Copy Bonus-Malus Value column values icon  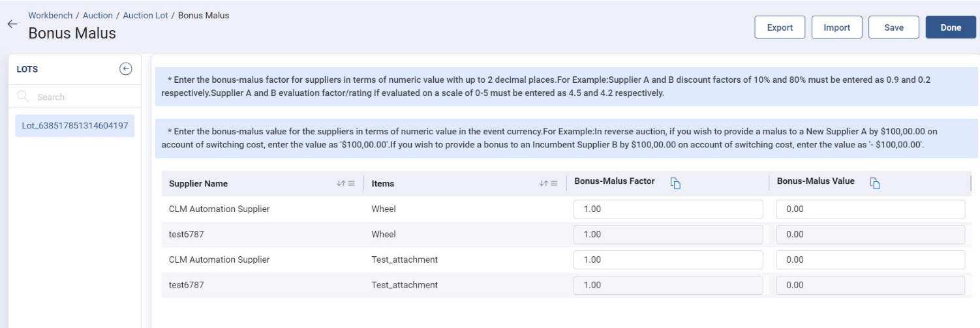(876, 183)
